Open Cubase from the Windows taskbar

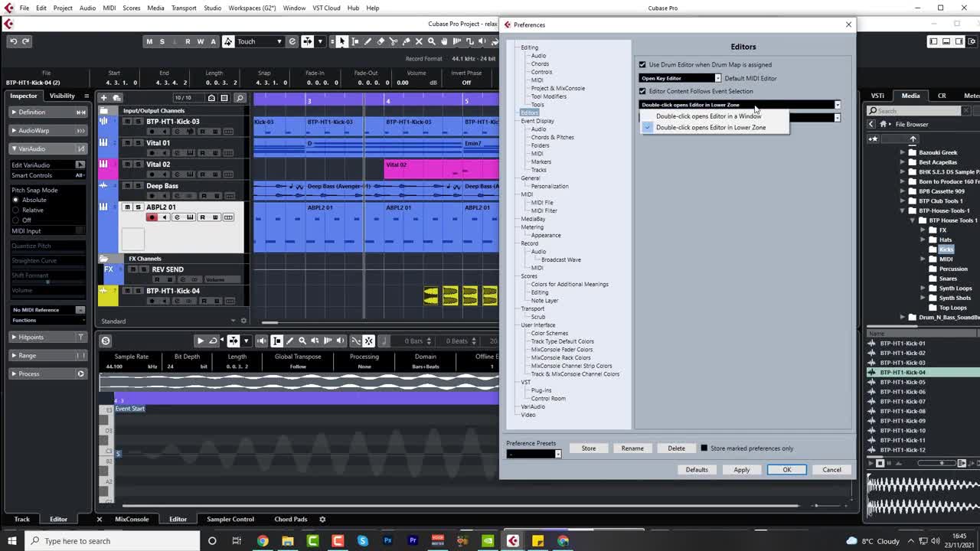tap(513, 540)
